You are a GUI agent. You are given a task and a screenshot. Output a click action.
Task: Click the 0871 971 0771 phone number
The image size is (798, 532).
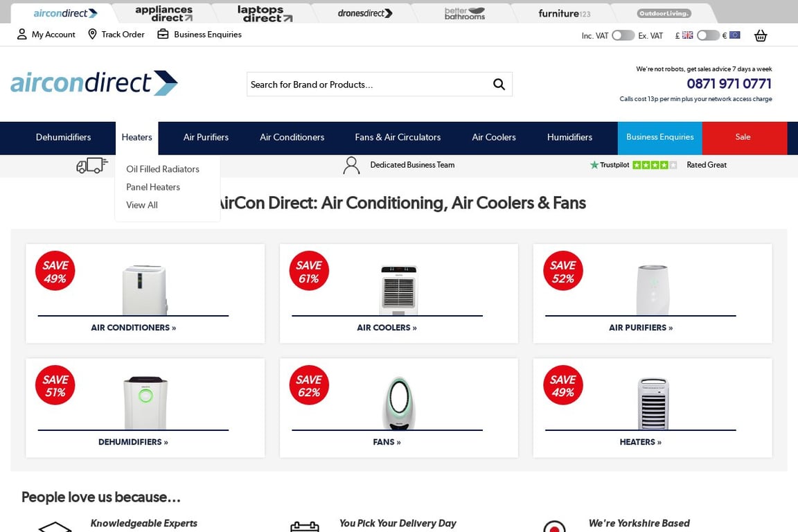(729, 84)
